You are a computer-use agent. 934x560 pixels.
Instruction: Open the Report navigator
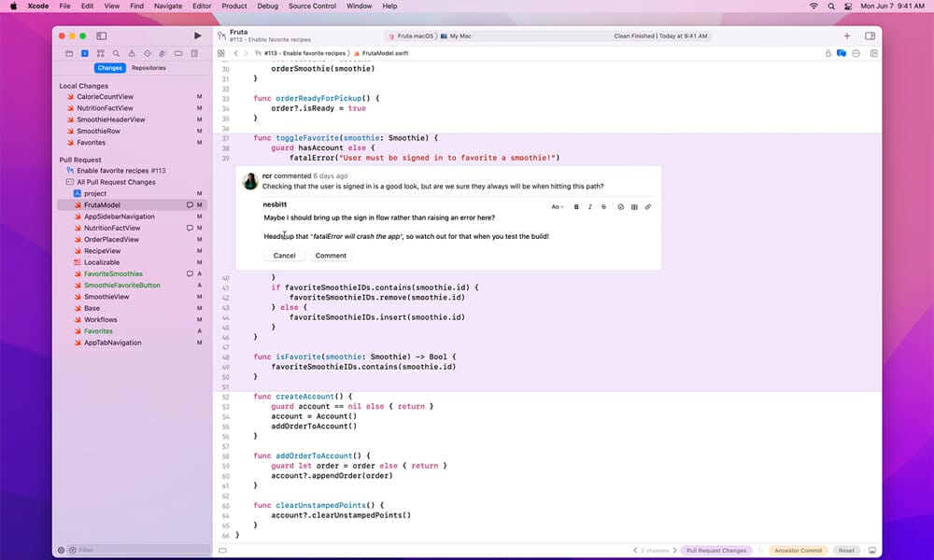click(192, 53)
